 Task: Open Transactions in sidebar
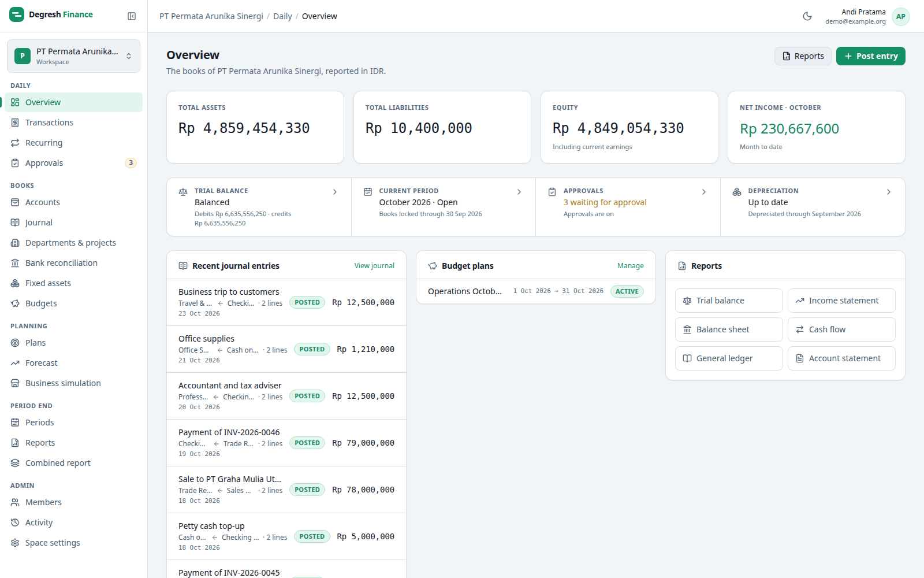(73, 123)
